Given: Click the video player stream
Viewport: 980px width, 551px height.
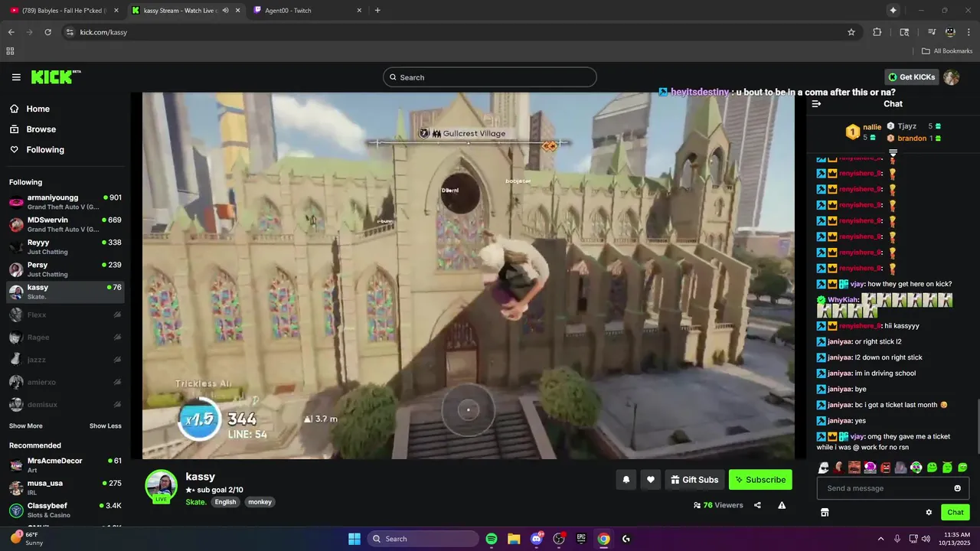Looking at the screenshot, I should point(469,275).
